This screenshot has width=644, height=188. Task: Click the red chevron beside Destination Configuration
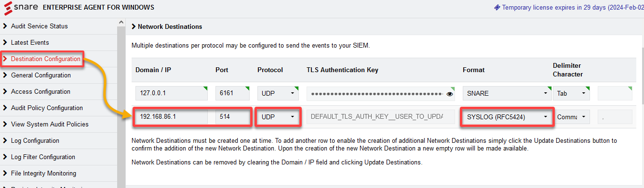[x=5, y=59]
